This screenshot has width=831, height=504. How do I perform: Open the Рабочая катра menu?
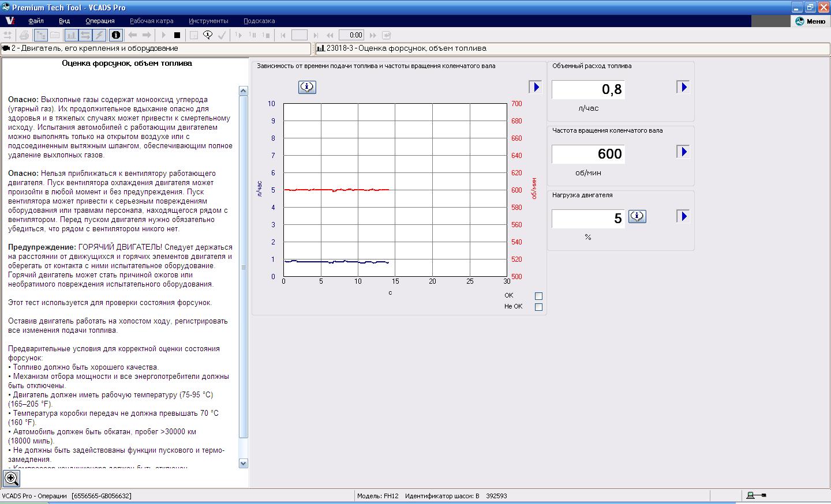pos(150,21)
